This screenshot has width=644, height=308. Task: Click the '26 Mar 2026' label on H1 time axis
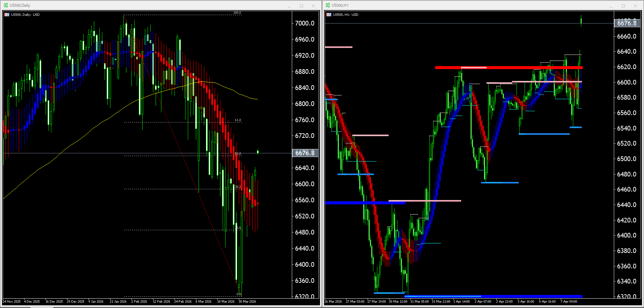click(333, 302)
